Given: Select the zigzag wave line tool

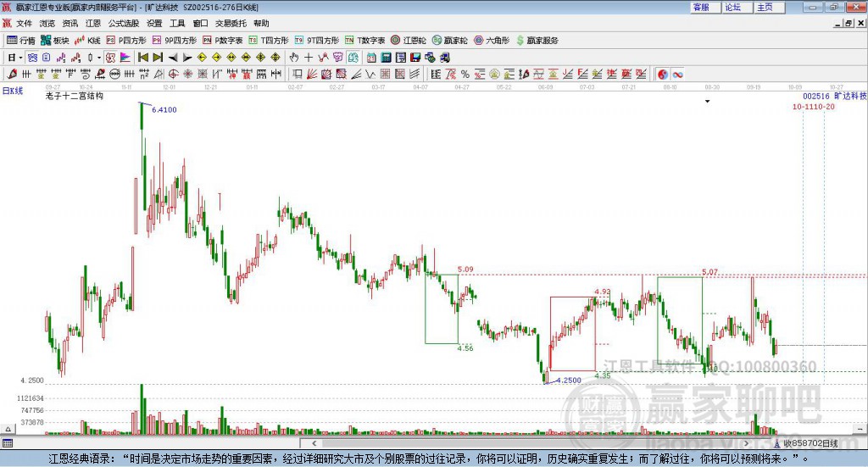Looking at the screenshot, I should (x=370, y=74).
